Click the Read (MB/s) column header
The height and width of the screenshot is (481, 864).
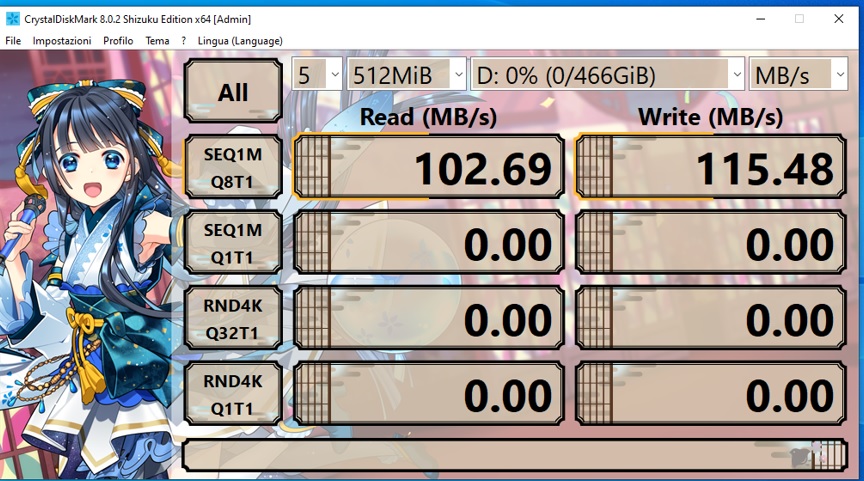tap(428, 117)
